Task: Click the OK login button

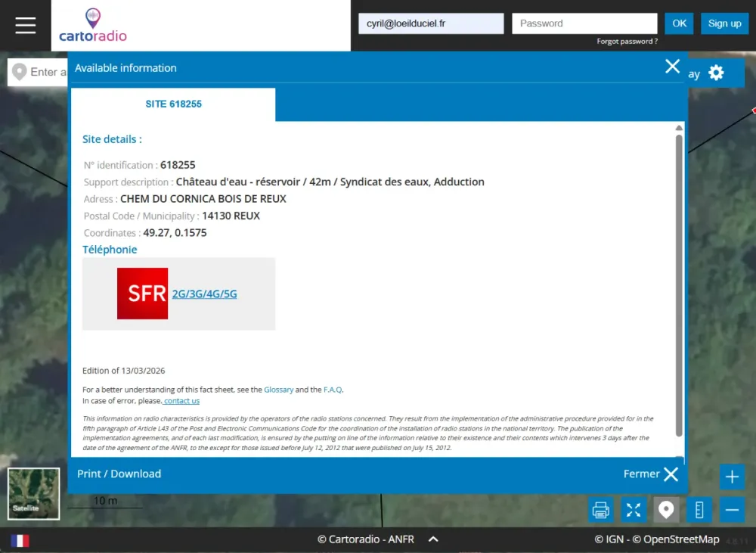Action: [679, 23]
